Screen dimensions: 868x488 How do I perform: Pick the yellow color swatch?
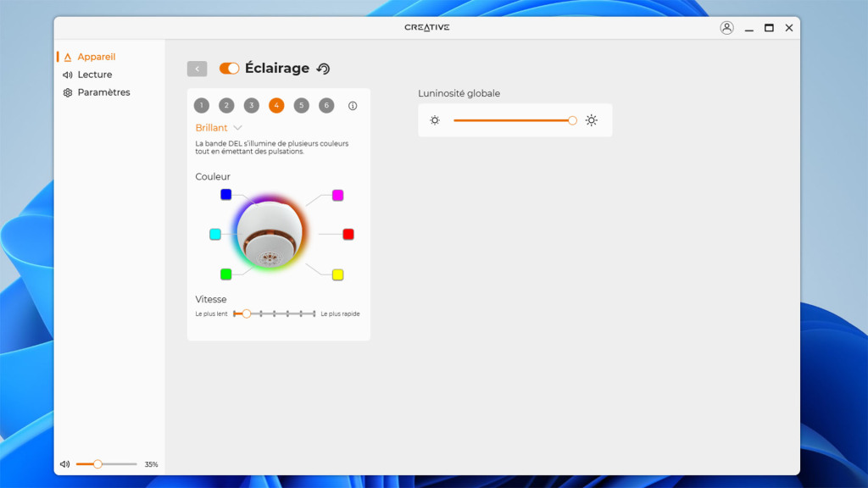click(337, 274)
